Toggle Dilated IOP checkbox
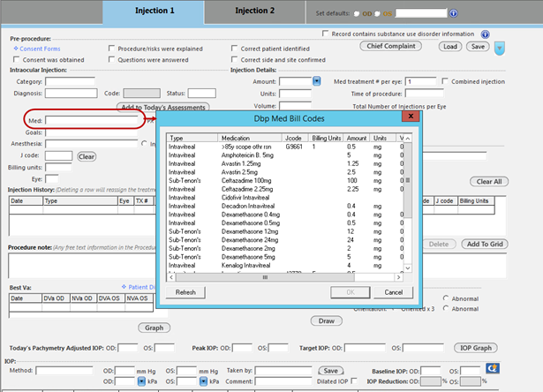543x392 pixels. [x=354, y=381]
